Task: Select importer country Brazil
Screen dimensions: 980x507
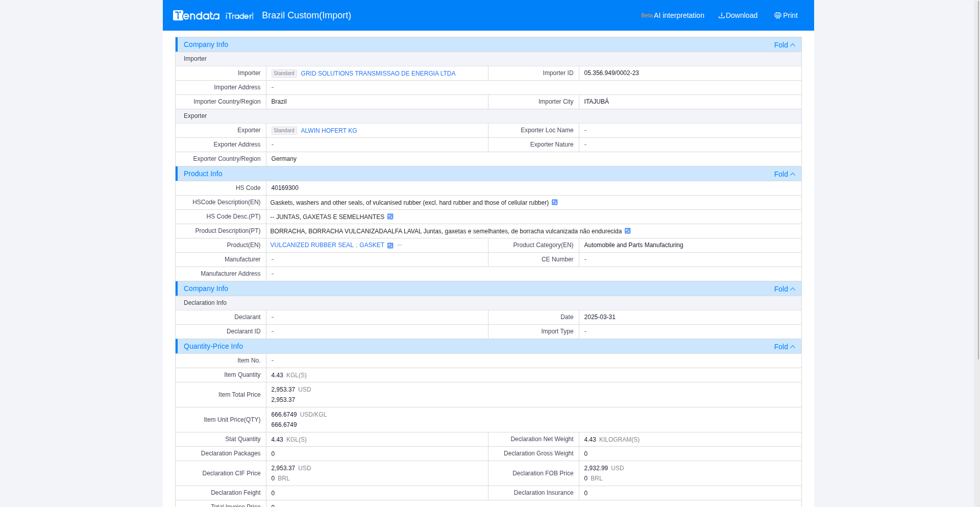Action: tap(279, 102)
